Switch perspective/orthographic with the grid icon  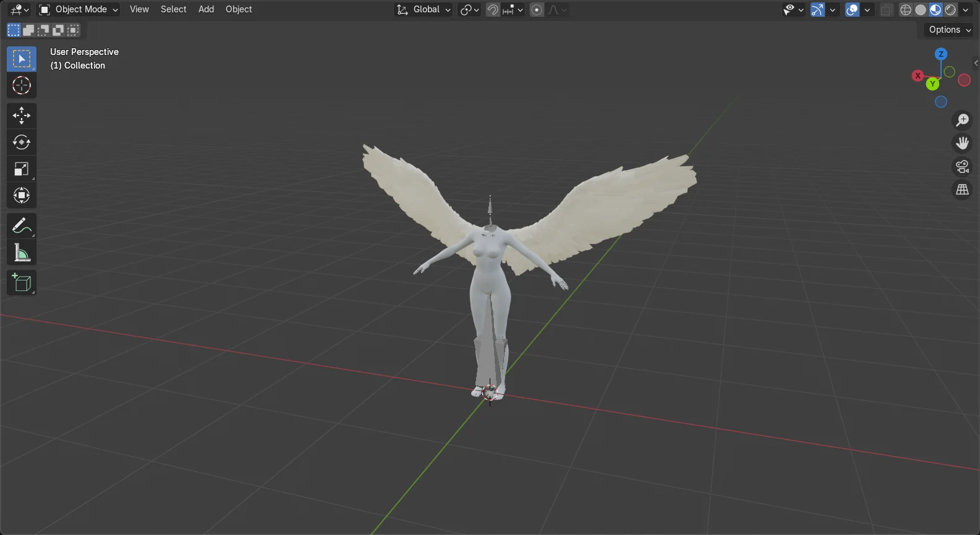tap(963, 190)
